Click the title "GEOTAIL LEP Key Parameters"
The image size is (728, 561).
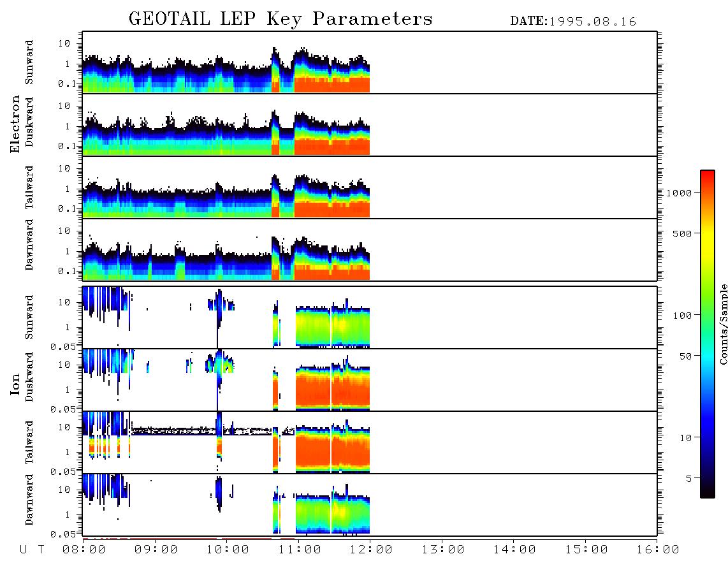pos(280,19)
